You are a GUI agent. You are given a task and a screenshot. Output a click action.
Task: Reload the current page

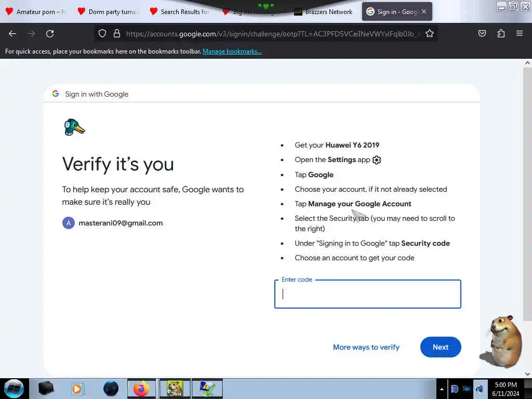coord(50,34)
